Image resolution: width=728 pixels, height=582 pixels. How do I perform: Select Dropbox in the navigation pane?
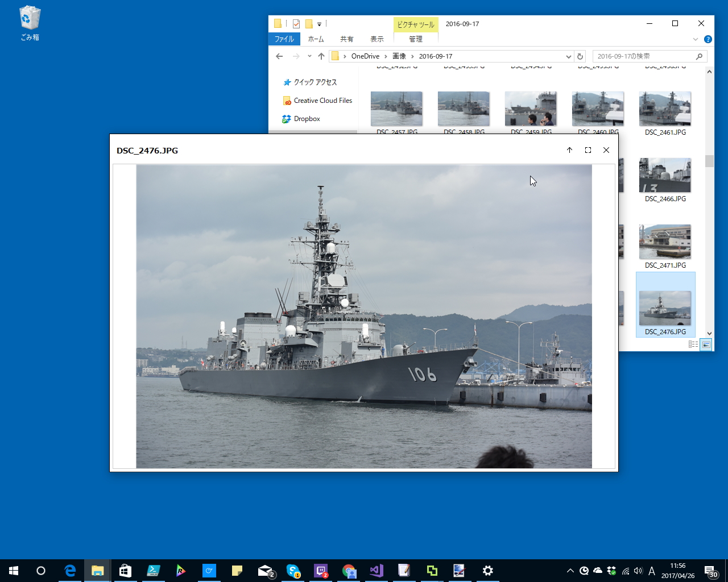[x=301, y=119]
